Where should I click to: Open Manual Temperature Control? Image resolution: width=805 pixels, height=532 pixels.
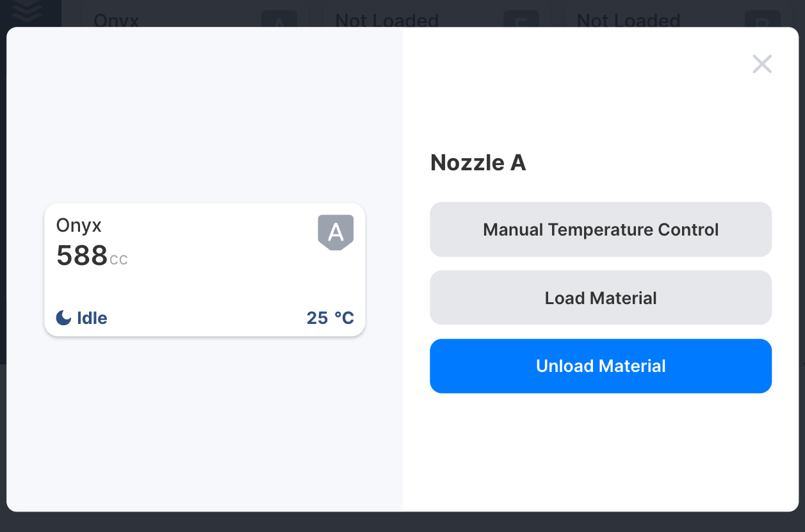click(601, 229)
